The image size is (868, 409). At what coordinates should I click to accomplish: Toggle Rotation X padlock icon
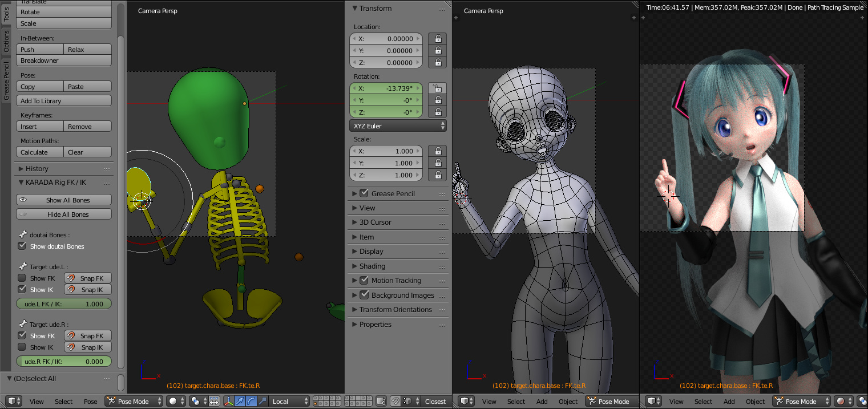click(438, 88)
